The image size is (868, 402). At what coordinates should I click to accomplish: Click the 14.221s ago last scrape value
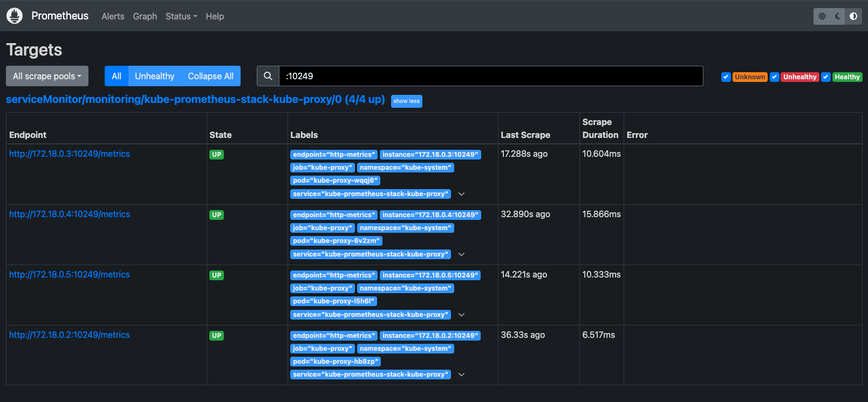pyautogui.click(x=524, y=274)
